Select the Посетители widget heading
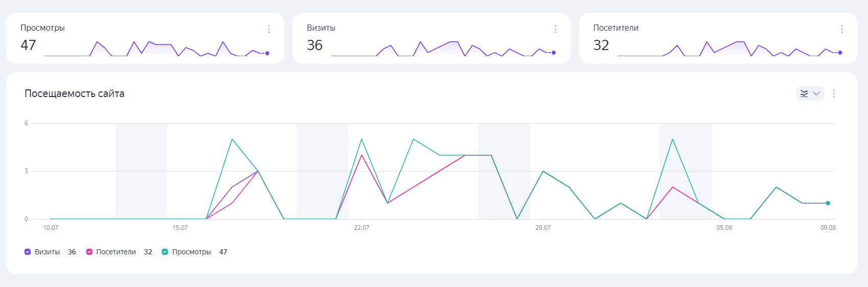 pos(615,28)
